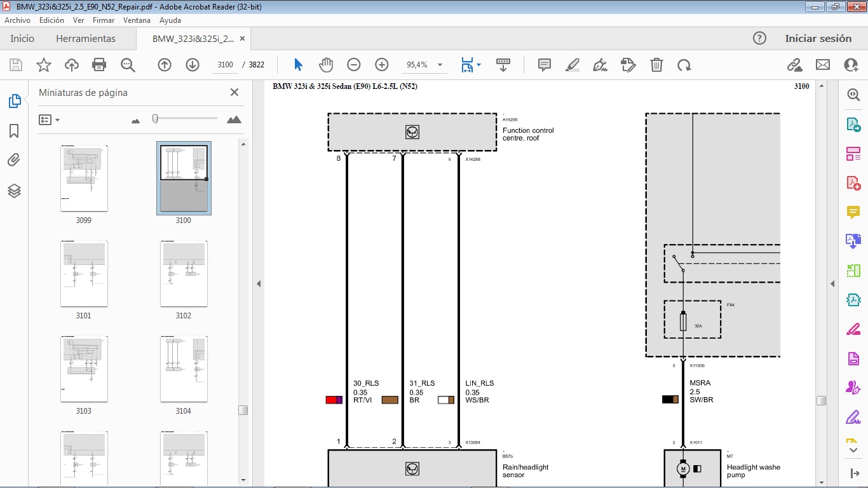The image size is (868, 488).
Task: Click the document vertical scrollbar handle
Action: [821, 401]
